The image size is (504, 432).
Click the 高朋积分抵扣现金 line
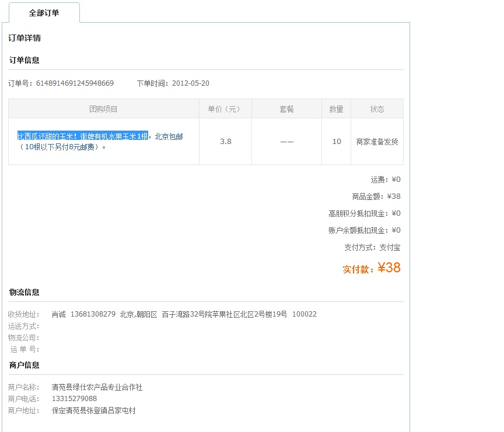pyautogui.click(x=364, y=213)
